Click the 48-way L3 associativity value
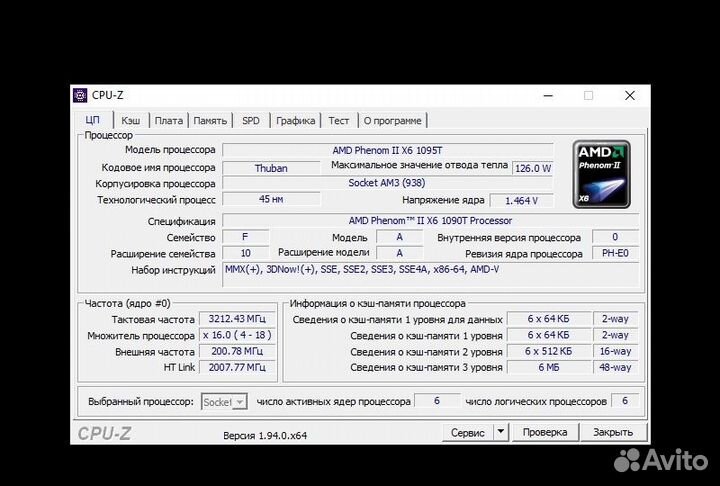Image resolution: width=720 pixels, height=486 pixels. pyautogui.click(x=616, y=367)
